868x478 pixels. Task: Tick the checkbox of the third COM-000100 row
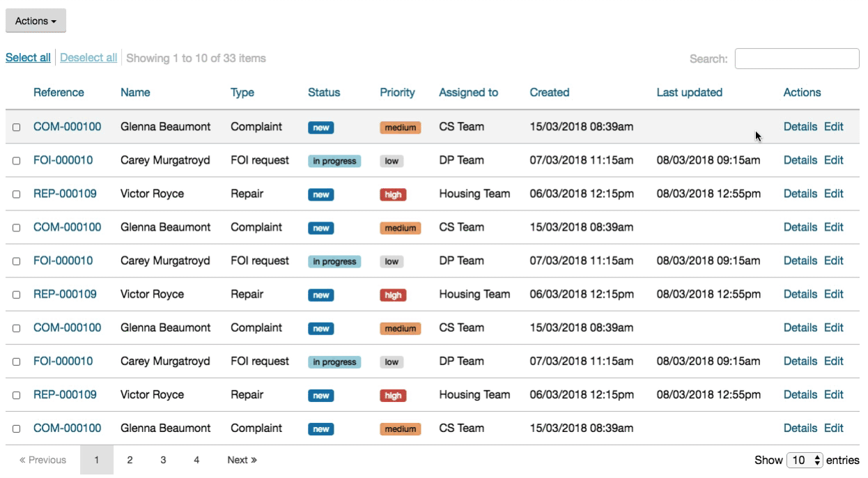coord(16,328)
